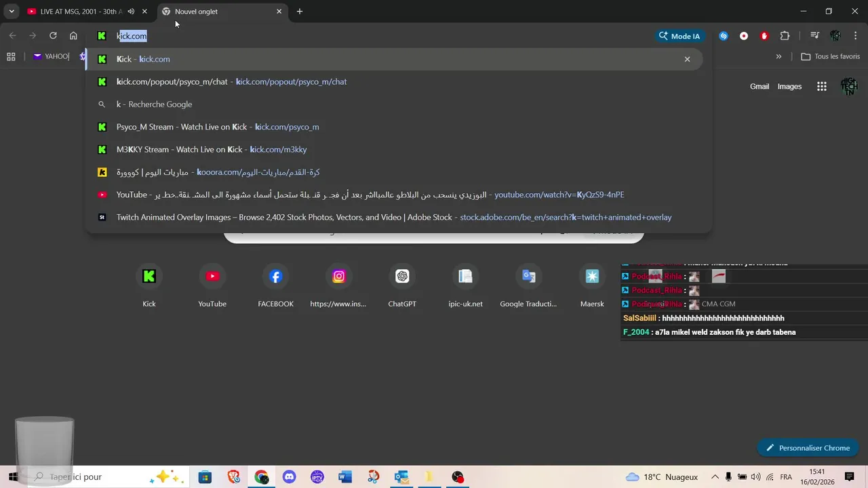Select the kooora.com suggestion

coord(393,172)
